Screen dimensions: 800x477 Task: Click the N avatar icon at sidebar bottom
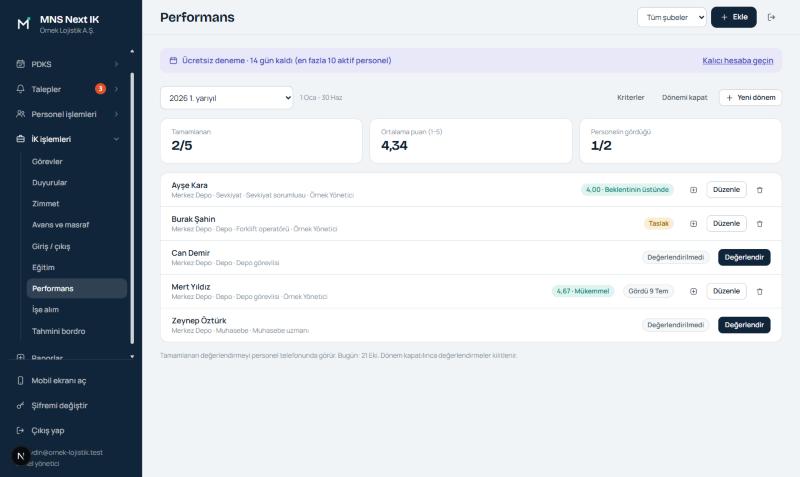pyautogui.click(x=20, y=456)
